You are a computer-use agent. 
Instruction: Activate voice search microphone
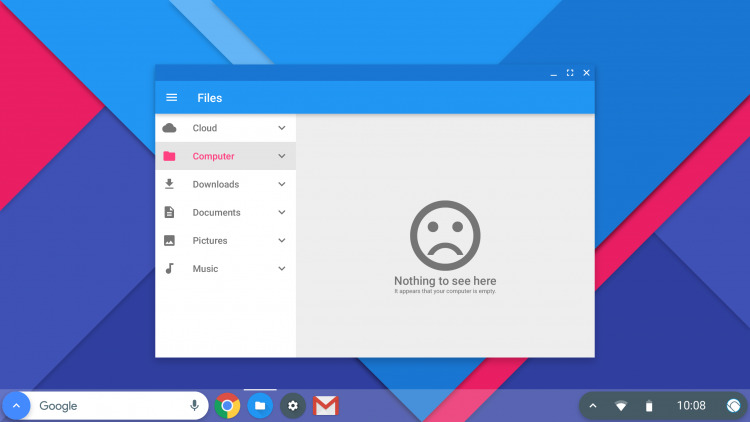pos(194,406)
